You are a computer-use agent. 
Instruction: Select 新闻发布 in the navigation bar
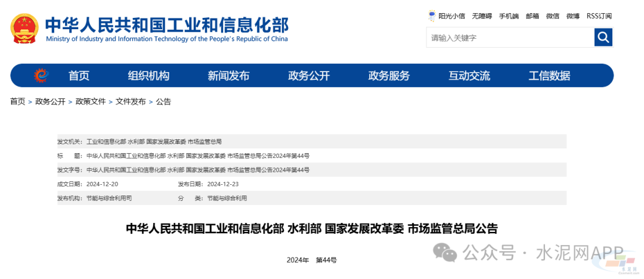click(228, 76)
